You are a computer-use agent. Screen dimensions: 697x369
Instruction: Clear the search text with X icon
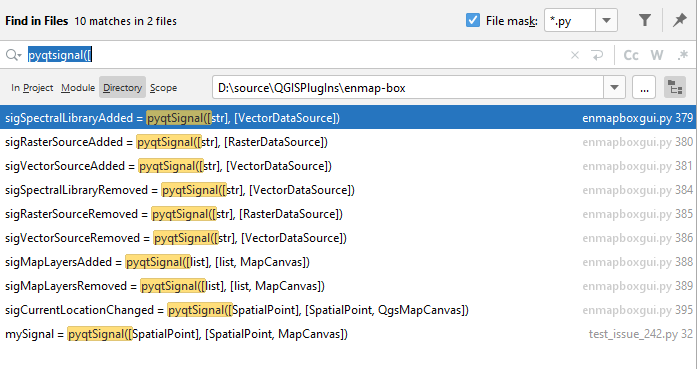tap(575, 55)
